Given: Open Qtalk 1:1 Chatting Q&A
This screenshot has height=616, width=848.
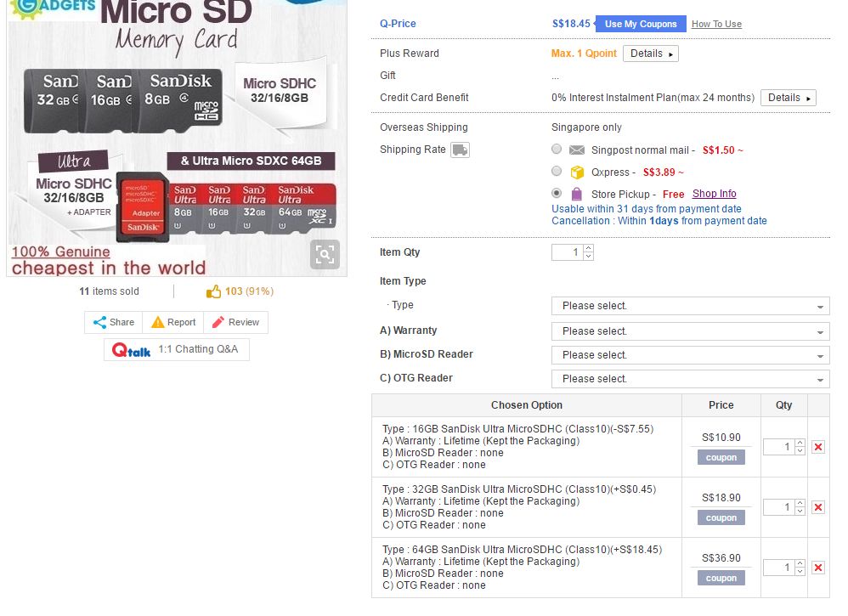Looking at the screenshot, I should pos(176,349).
